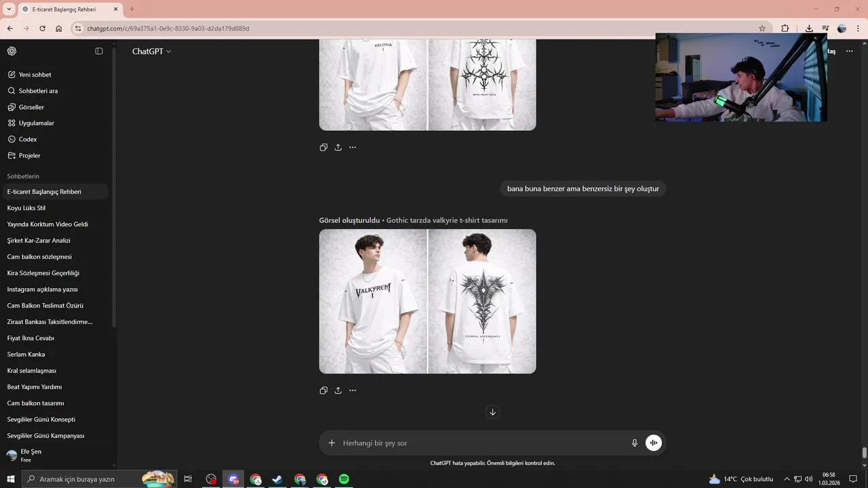Screen dimensions: 868x488
Task: Open a new browser tab
Action: 132,9
